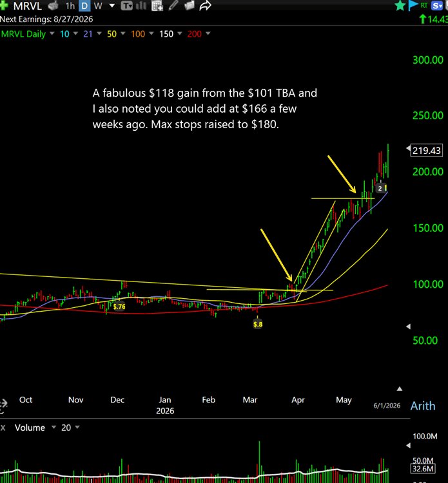Open the timeframe dropdown arrow after W
This screenshot has width=448, height=483.
tap(112, 6)
